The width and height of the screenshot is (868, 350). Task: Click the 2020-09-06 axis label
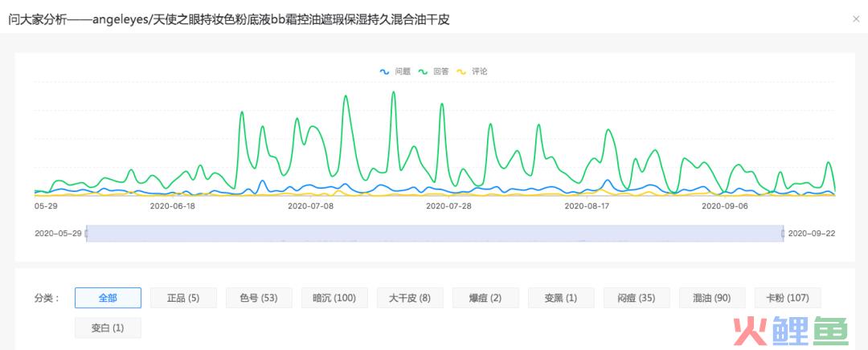[x=725, y=206]
